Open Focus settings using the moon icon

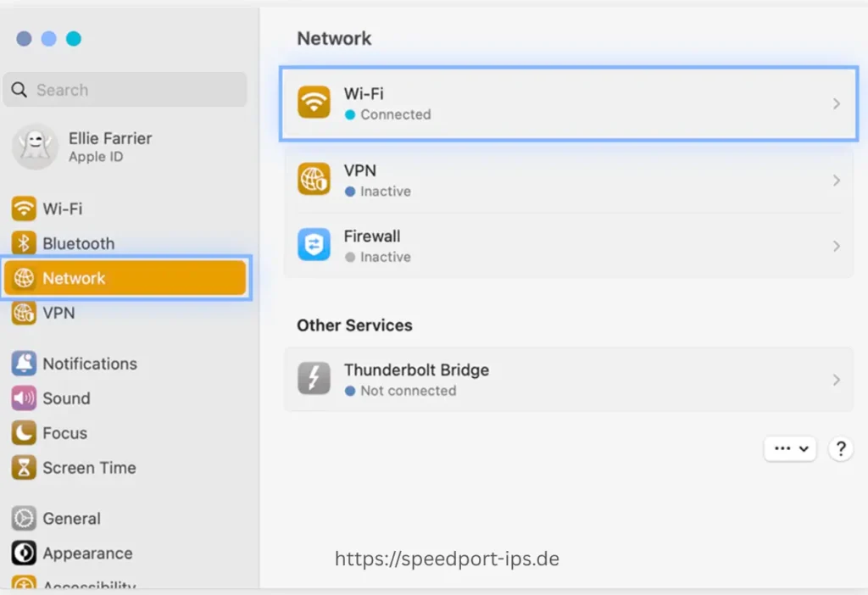coord(23,433)
